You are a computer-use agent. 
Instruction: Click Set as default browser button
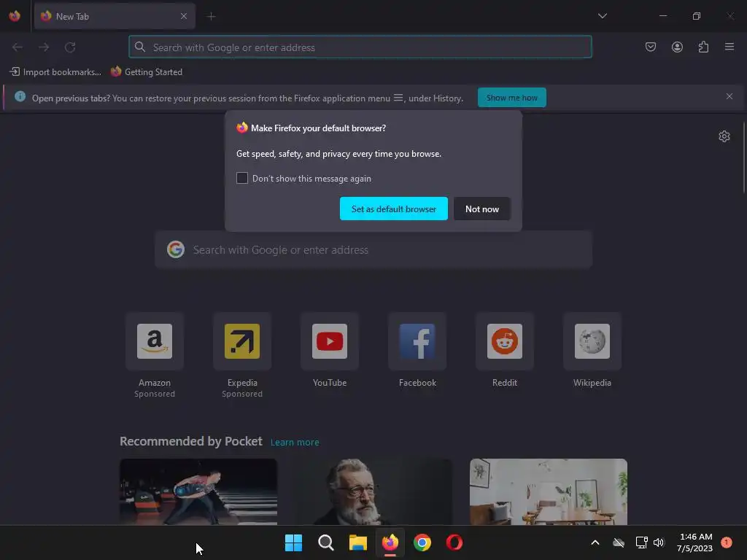(x=393, y=209)
